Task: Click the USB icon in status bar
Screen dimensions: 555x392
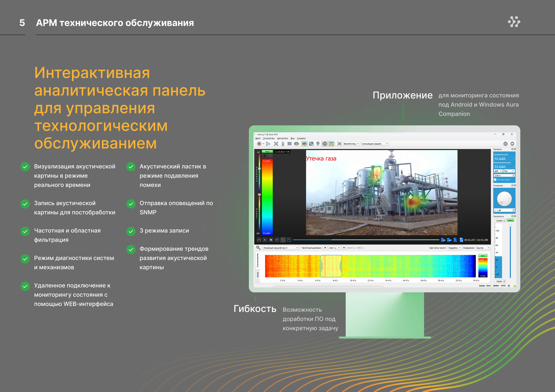Action: [x=509, y=286]
